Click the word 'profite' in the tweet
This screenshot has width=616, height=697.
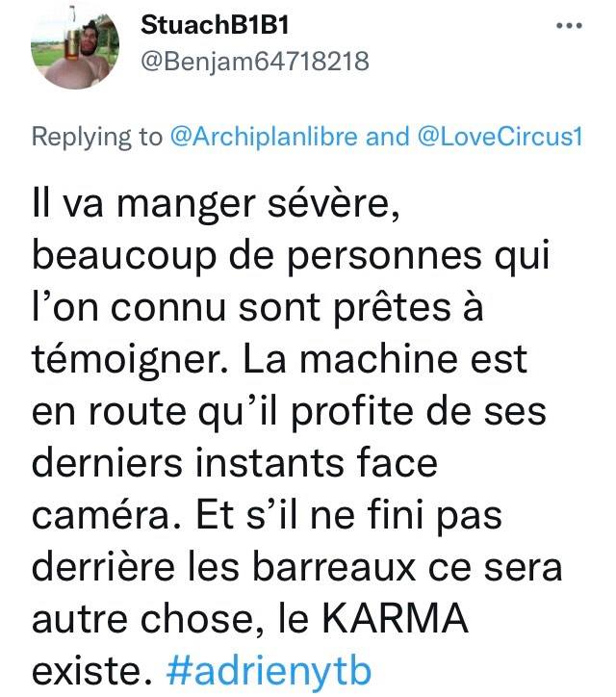click(x=353, y=412)
